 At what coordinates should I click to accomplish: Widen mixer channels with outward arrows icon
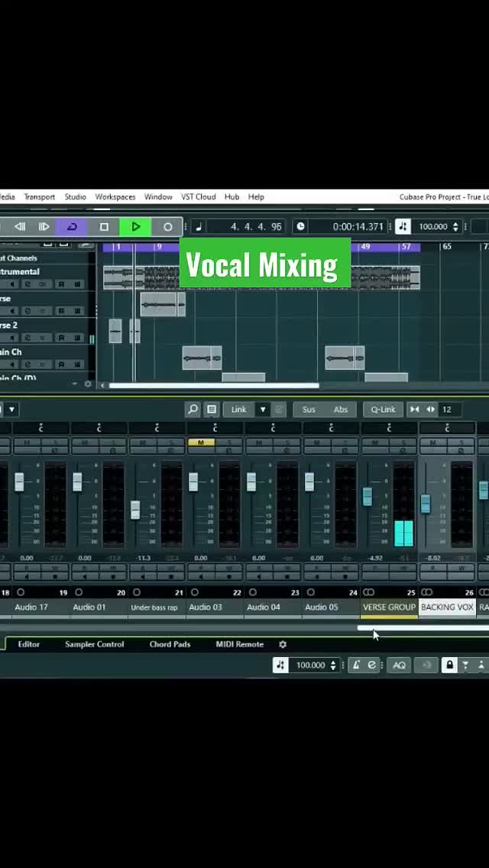coord(430,409)
